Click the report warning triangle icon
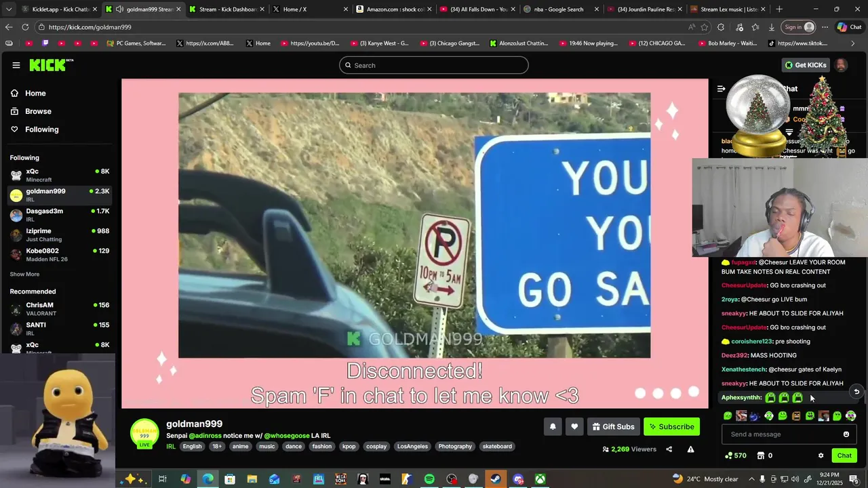The image size is (868, 488). point(690,449)
